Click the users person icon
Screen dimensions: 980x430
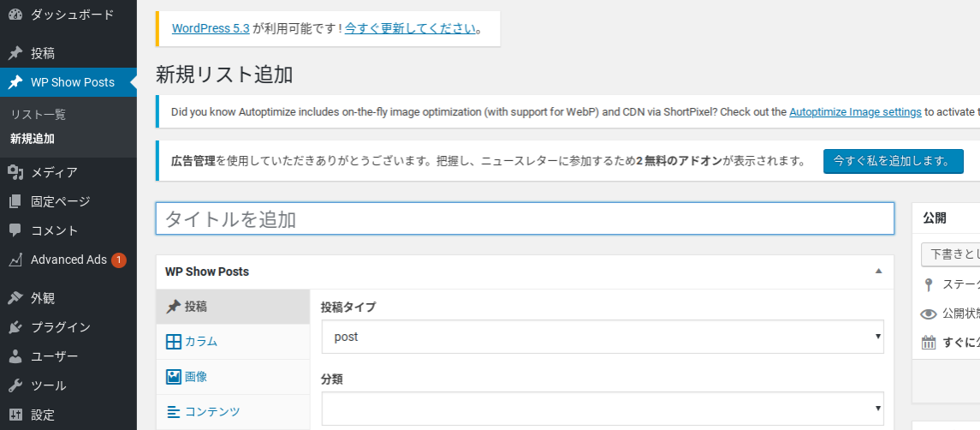point(15,356)
